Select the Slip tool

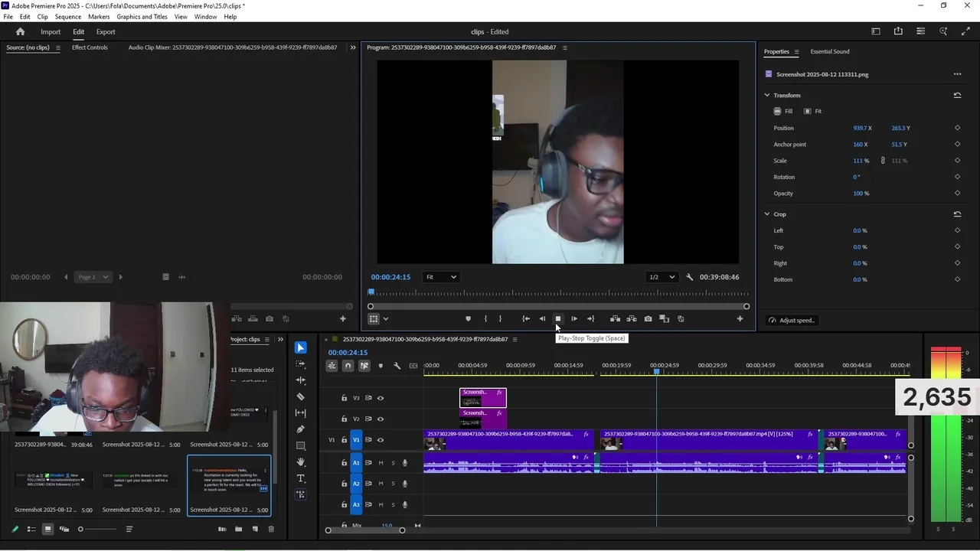click(300, 413)
